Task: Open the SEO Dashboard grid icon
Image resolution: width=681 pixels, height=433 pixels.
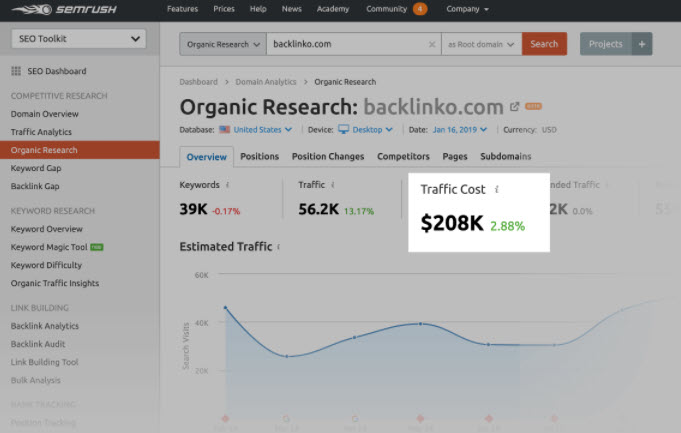Action: pyautogui.click(x=16, y=71)
